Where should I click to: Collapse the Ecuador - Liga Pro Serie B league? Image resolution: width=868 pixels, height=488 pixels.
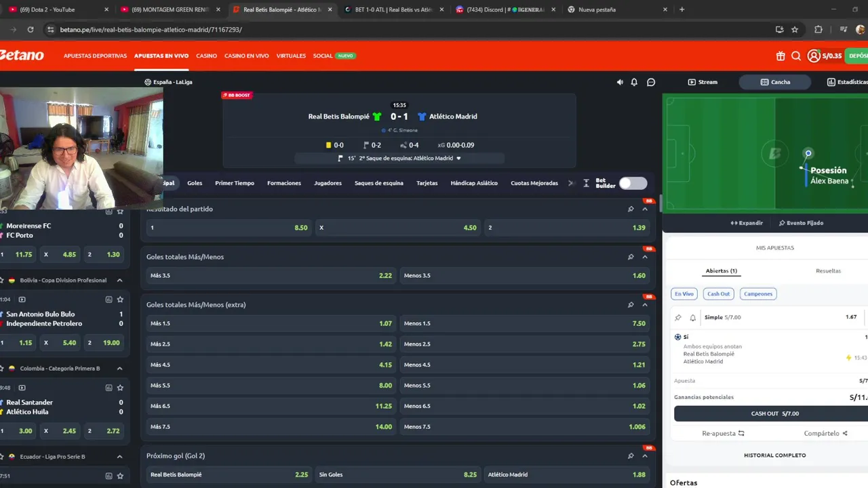(x=119, y=457)
